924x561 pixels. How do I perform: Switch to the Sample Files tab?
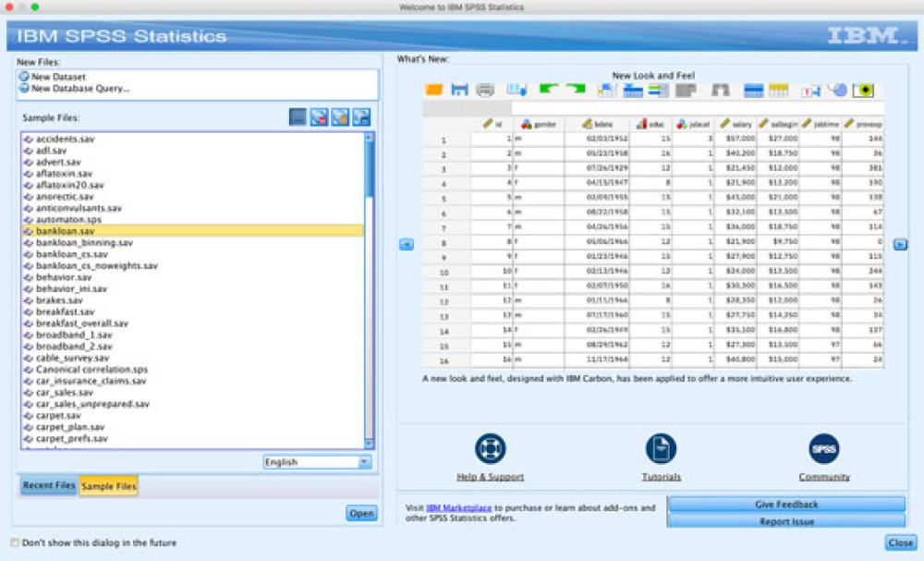click(x=108, y=486)
